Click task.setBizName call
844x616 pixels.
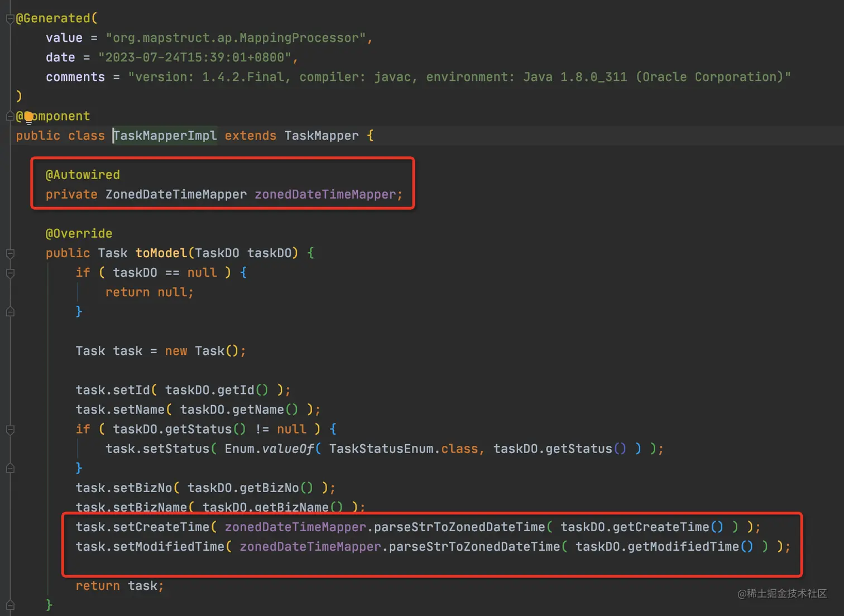pos(131,507)
